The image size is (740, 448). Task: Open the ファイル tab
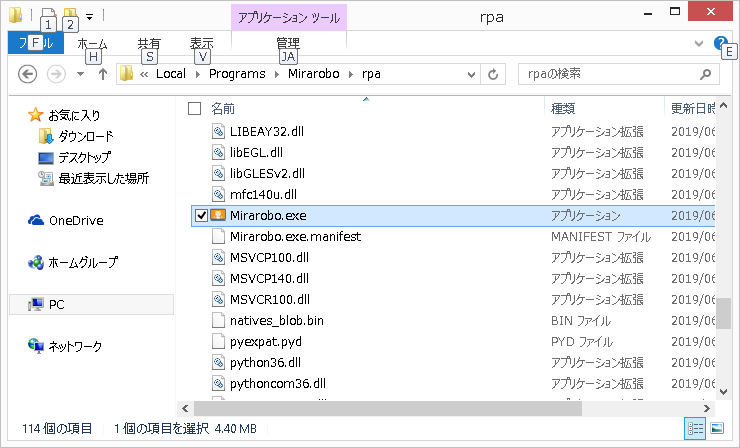point(36,43)
